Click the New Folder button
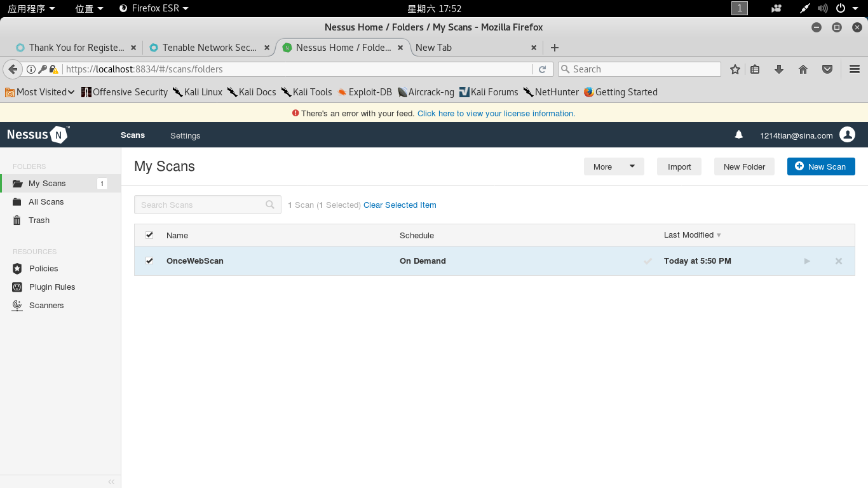The width and height of the screenshot is (868, 488). click(744, 166)
